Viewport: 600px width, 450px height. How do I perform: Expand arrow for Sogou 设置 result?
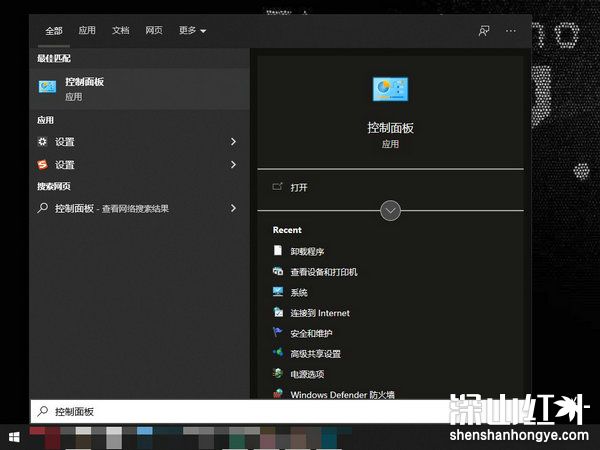point(233,165)
